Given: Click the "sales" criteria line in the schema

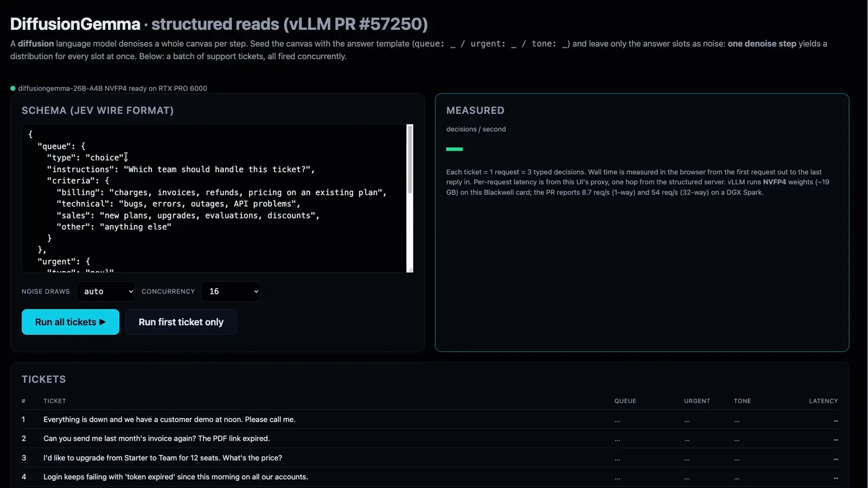Looking at the screenshot, I should coord(188,216).
